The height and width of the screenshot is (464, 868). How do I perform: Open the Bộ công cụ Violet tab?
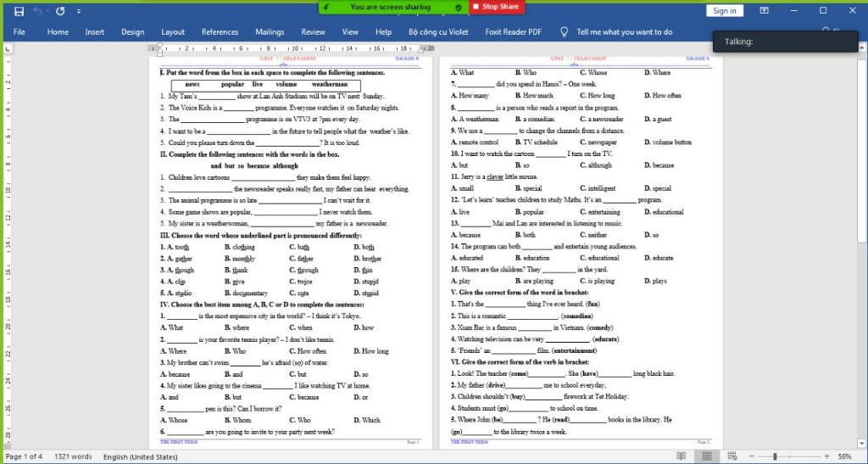coord(438,32)
